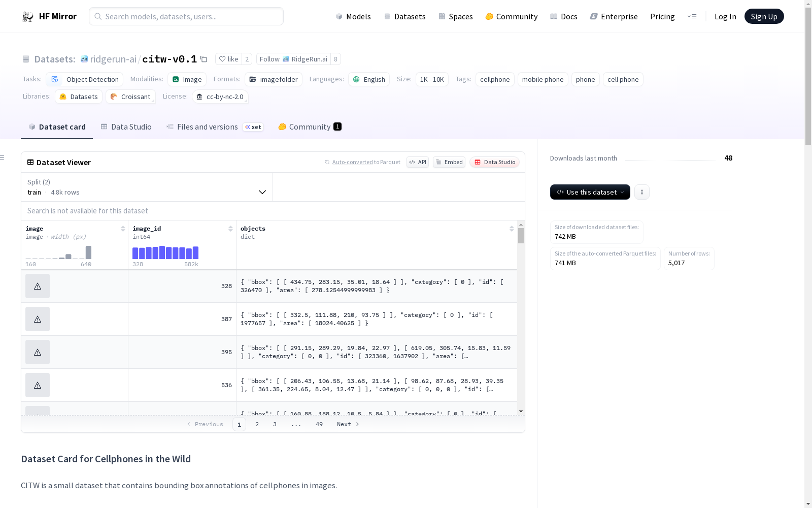Open the Datasets library tag
This screenshot has height=508, width=812.
79,97
